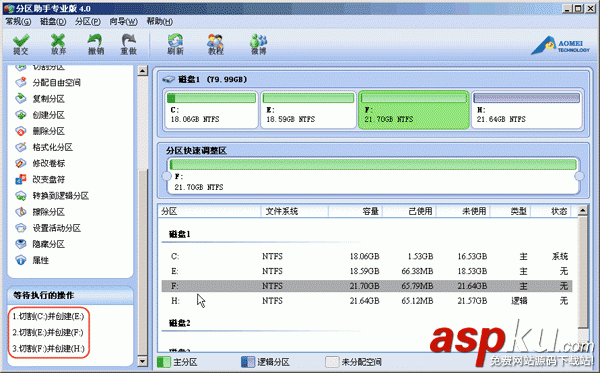This screenshot has width=600, height=373.
Task: Open the 帮助(H) menu
Action: 160,21
